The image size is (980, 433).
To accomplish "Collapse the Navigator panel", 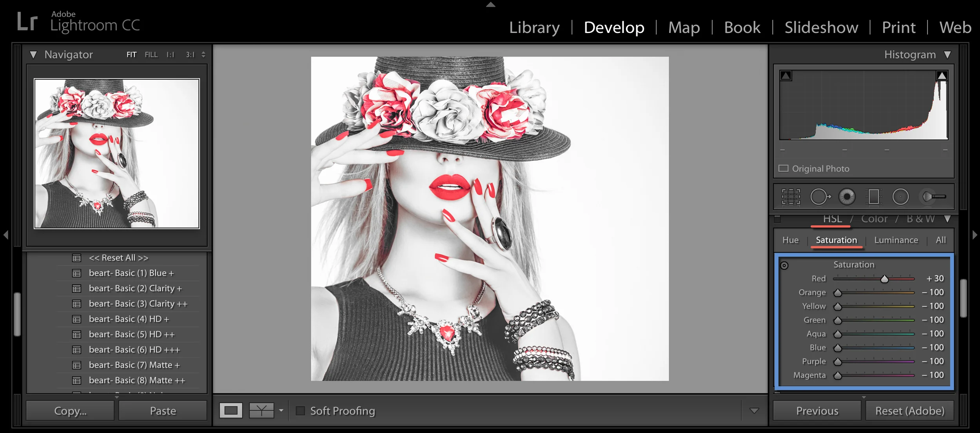I will coord(33,55).
